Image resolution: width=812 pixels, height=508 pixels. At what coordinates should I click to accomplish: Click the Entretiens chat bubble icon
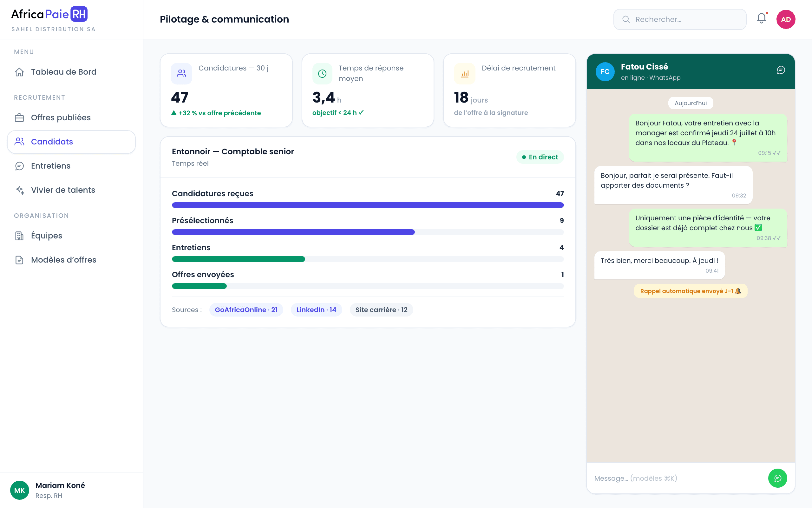[x=19, y=166]
